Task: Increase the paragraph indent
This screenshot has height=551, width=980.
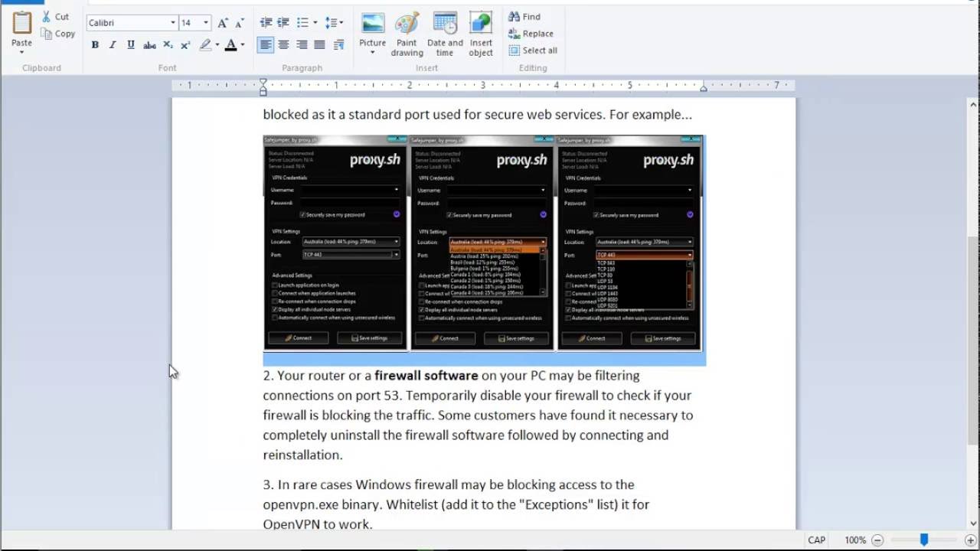Action: click(283, 23)
